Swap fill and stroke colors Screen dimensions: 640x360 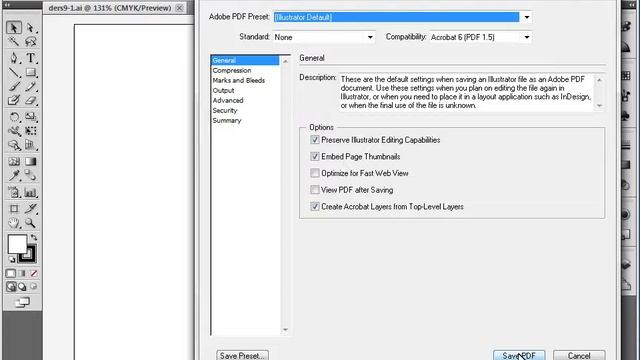[x=34, y=238]
